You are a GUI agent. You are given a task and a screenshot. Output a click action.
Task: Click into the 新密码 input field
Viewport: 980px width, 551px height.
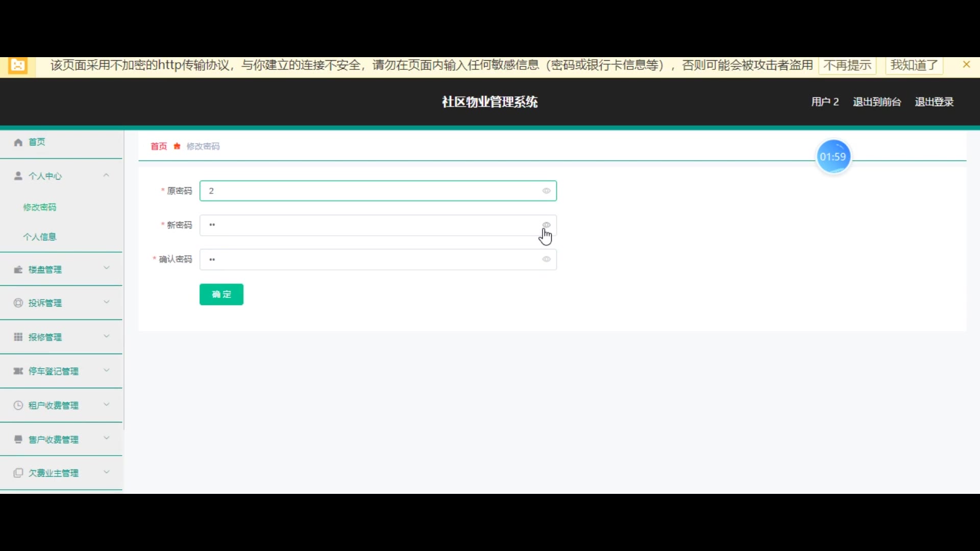(367, 225)
